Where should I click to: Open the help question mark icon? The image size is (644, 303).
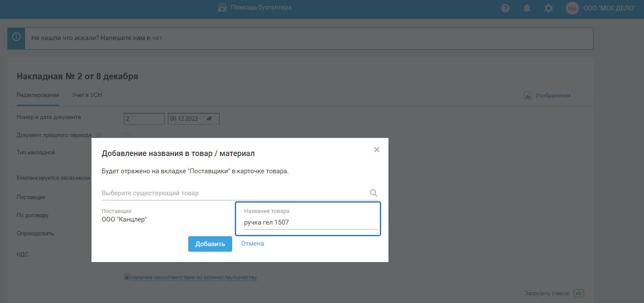505,8
